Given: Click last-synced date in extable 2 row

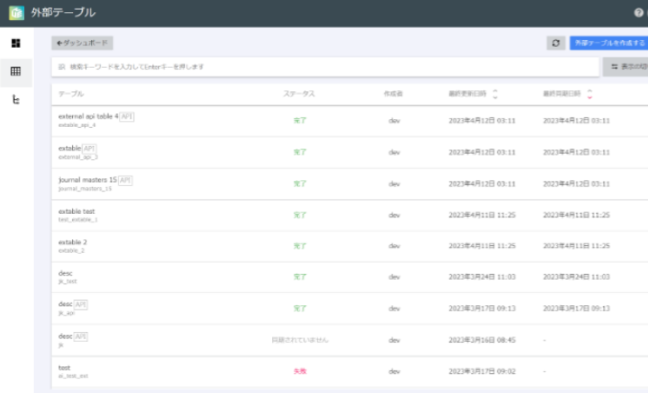Looking at the screenshot, I should click(x=577, y=246).
